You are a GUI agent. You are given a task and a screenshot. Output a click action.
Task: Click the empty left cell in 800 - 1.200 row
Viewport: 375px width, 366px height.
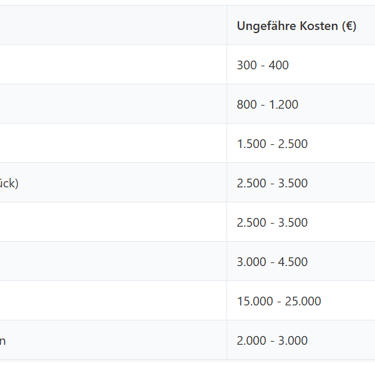pyautogui.click(x=113, y=104)
